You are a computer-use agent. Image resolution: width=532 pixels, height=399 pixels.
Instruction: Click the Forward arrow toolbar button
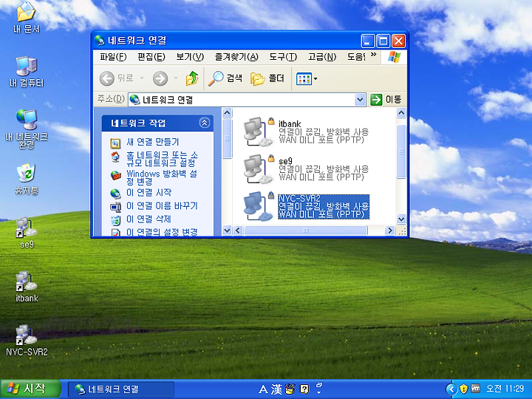tap(160, 78)
